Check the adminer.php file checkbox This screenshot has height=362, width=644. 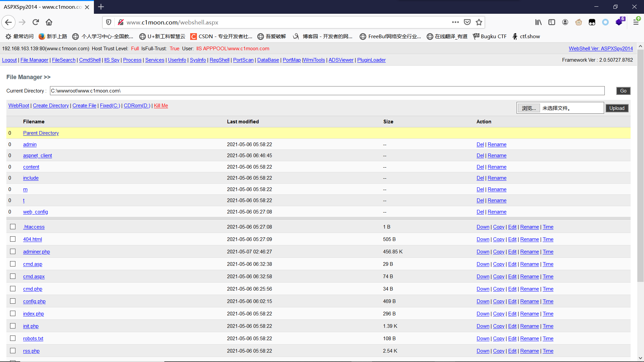[x=13, y=251]
